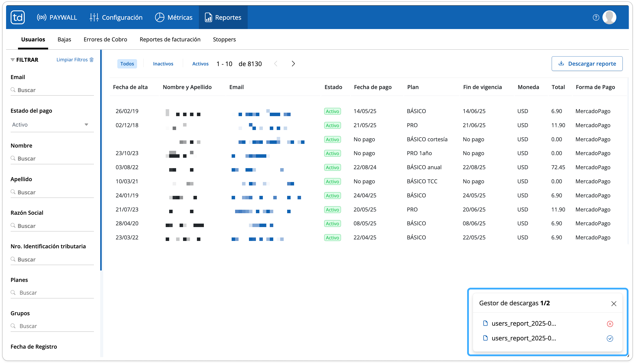Open the PAYWALL menu
Image resolution: width=635 pixels, height=364 pixels.
coord(57,17)
